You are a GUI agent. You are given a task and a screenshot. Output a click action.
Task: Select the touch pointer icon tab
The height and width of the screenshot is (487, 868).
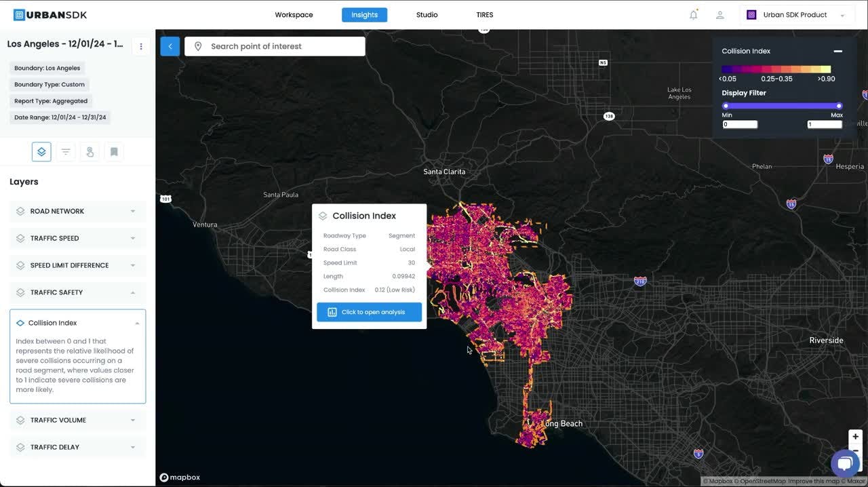[x=90, y=152]
